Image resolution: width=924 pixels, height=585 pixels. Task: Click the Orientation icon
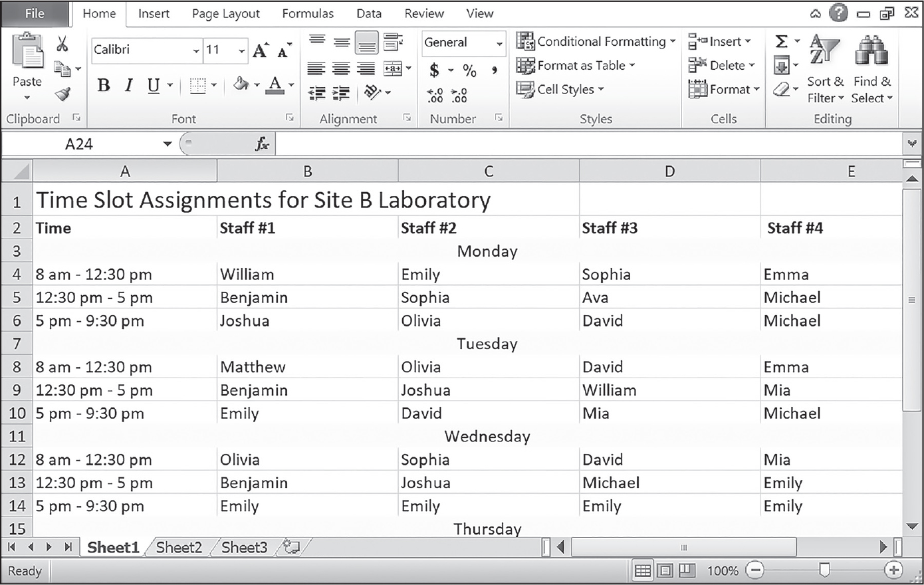click(373, 92)
